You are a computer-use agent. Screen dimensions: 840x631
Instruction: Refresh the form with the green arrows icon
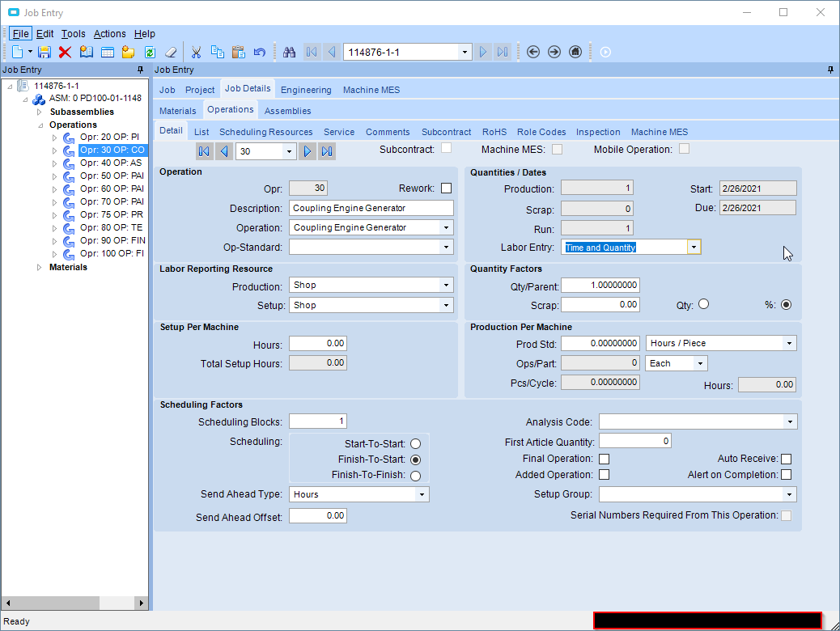point(150,52)
